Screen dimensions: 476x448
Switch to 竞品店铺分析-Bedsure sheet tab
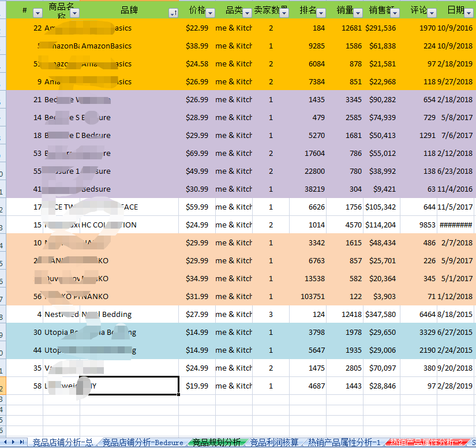[143, 443]
